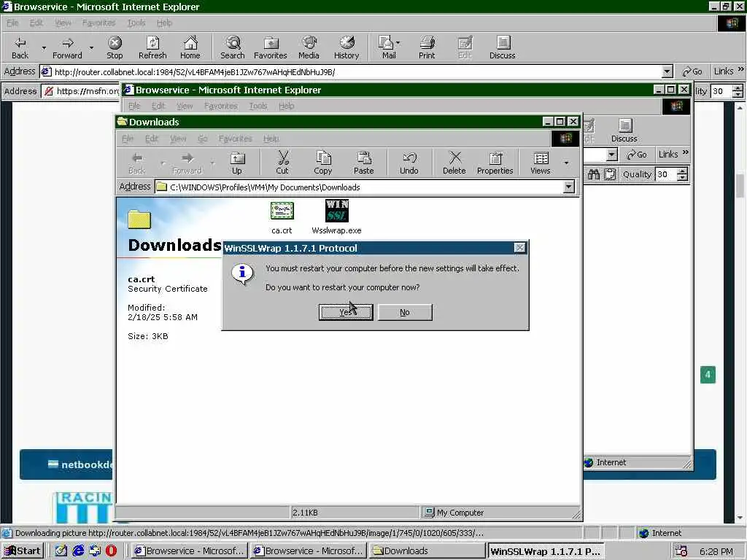Click the Windows Start button
Viewport: 747px width, 560px height.
(x=23, y=551)
